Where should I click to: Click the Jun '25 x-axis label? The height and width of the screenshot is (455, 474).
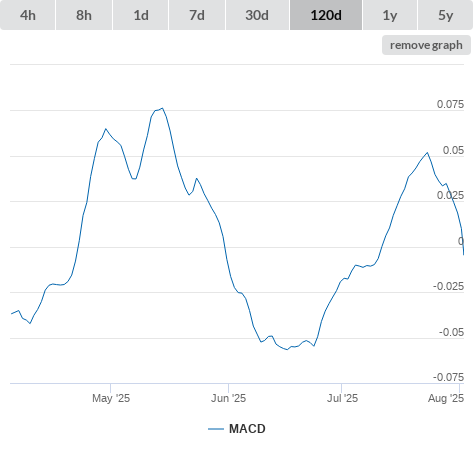click(x=228, y=398)
